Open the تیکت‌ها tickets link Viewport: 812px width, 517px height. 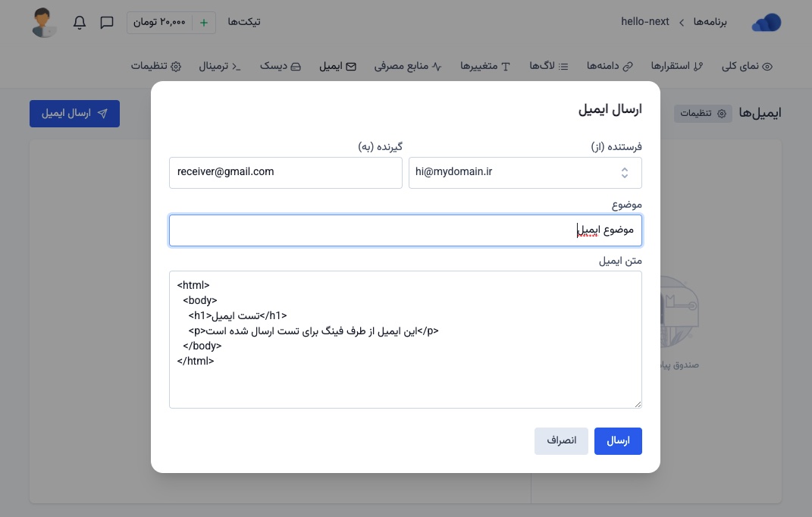pyautogui.click(x=244, y=22)
